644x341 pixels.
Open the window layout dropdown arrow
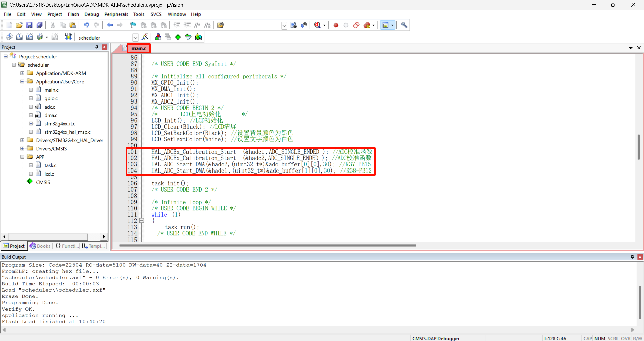click(x=392, y=25)
